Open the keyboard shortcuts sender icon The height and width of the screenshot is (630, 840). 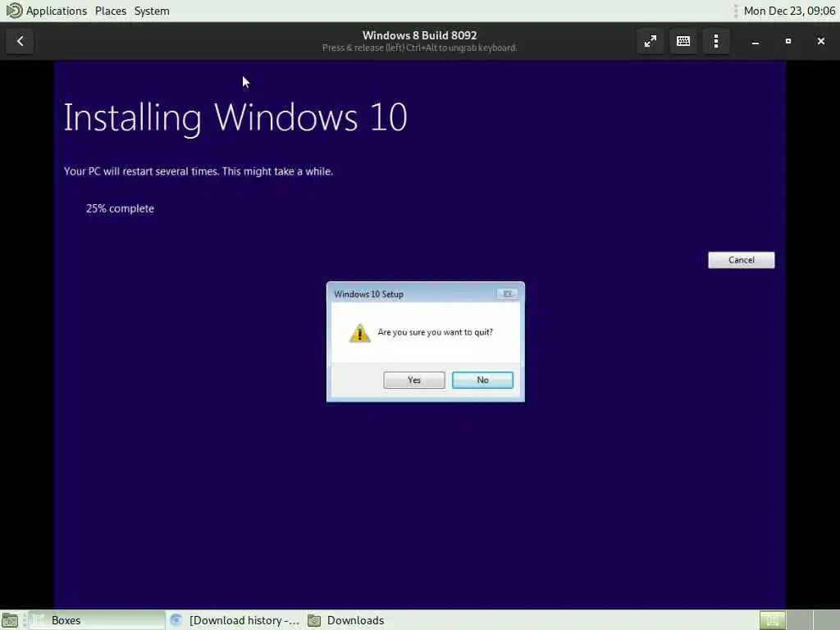tap(683, 41)
